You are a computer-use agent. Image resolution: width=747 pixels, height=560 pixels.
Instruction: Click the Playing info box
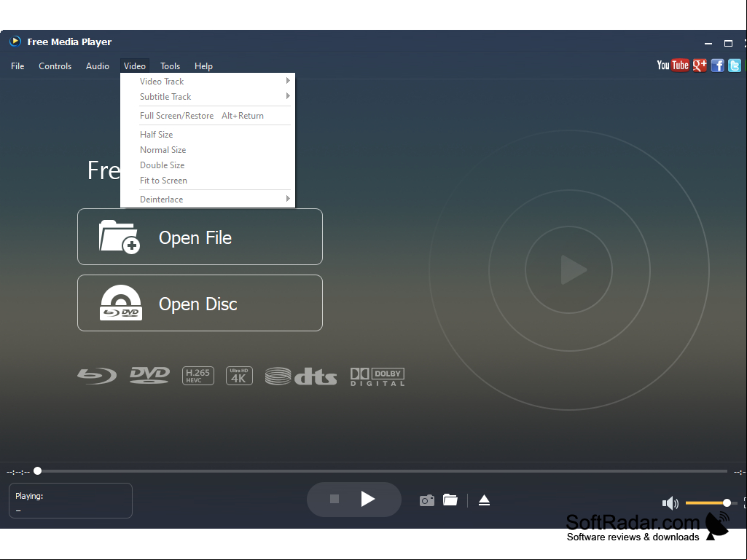pyautogui.click(x=71, y=500)
